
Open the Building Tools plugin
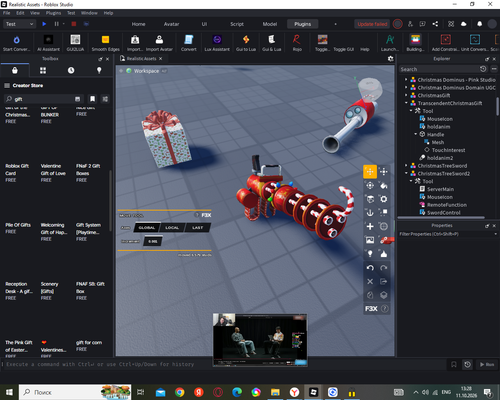pos(415,43)
